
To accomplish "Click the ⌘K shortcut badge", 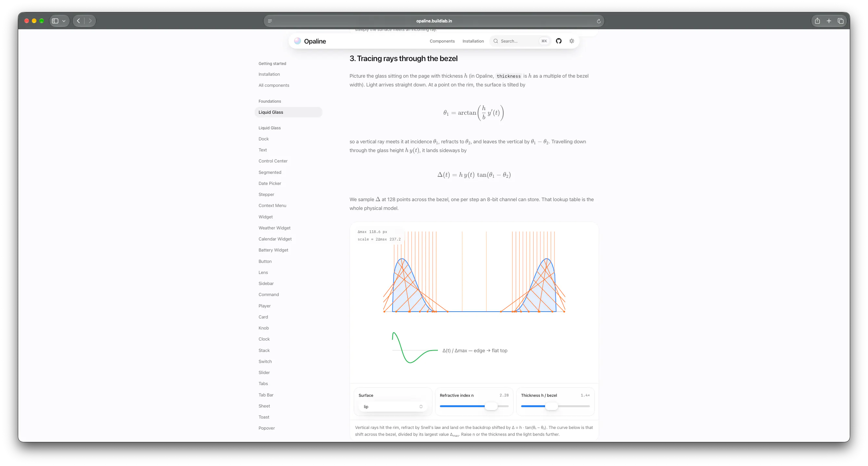I will 544,41.
